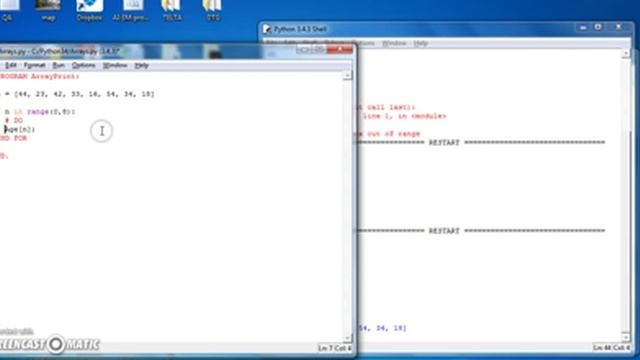This screenshot has height=360, width=640.
Task: Maximize the Arrays.py editor window
Action: pyautogui.click(x=319, y=50)
